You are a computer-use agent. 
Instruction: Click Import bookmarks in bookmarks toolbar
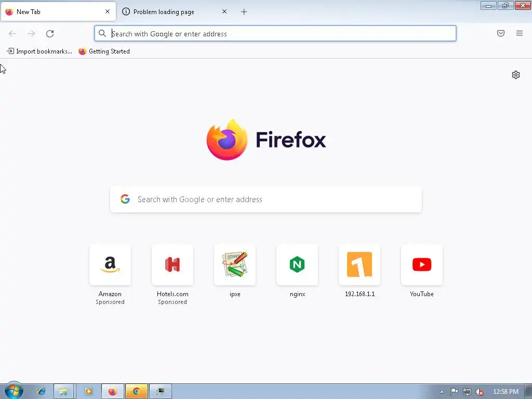click(x=39, y=51)
